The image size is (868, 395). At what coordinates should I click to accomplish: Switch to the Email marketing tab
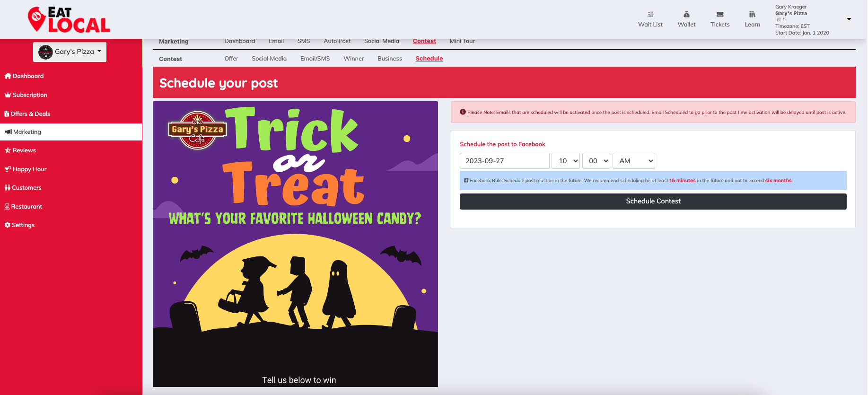pyautogui.click(x=276, y=41)
